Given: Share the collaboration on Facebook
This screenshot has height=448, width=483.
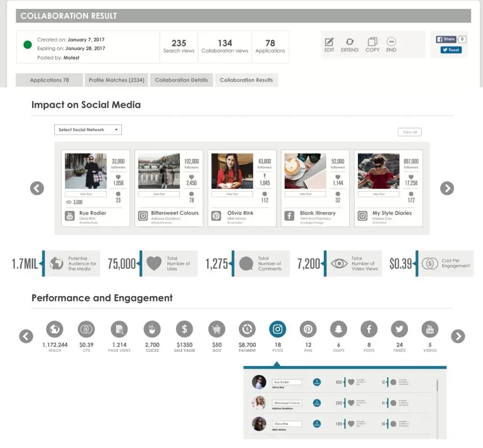Looking at the screenshot, I should click(x=446, y=39).
